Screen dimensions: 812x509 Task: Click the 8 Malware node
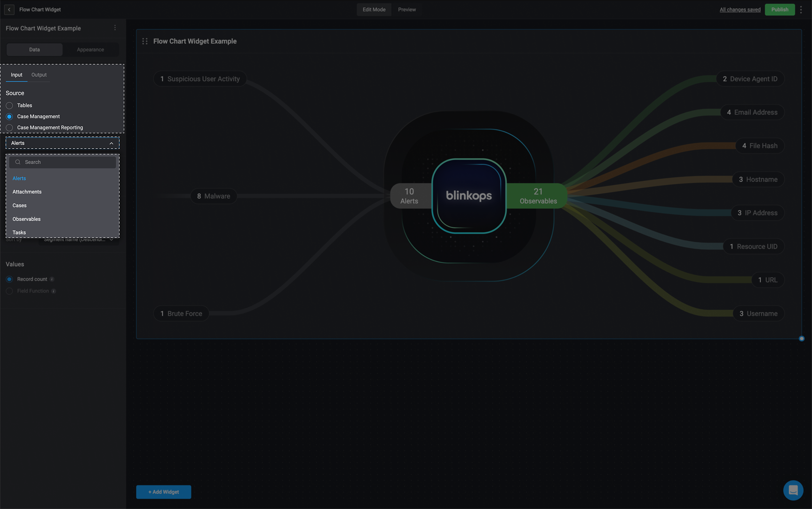coord(214,196)
